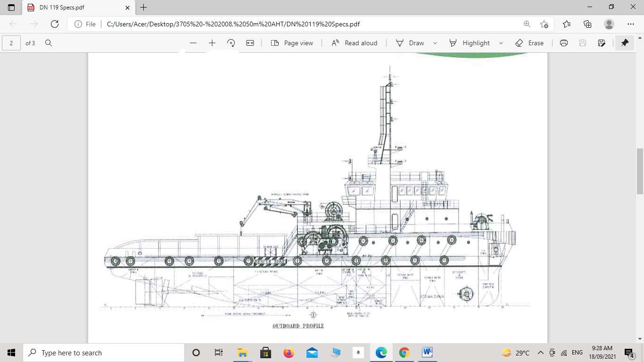Click the page number input field
The height and width of the screenshot is (362, 644).
pos(11,43)
